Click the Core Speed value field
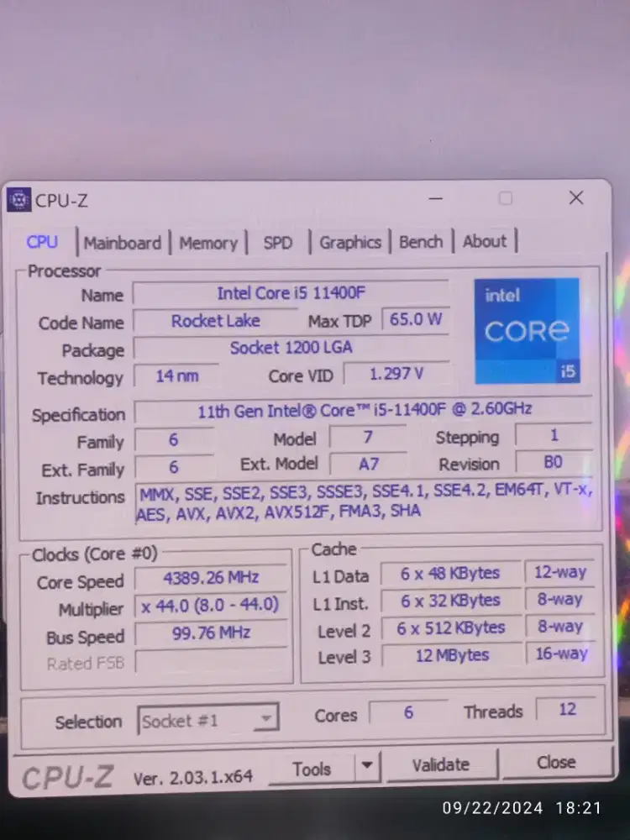 click(x=210, y=578)
